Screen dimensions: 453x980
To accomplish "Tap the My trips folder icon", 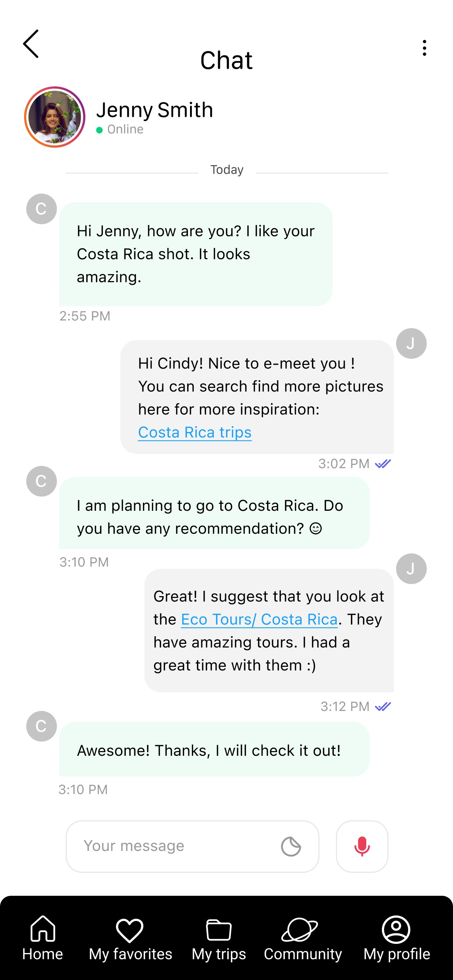I will [218, 930].
